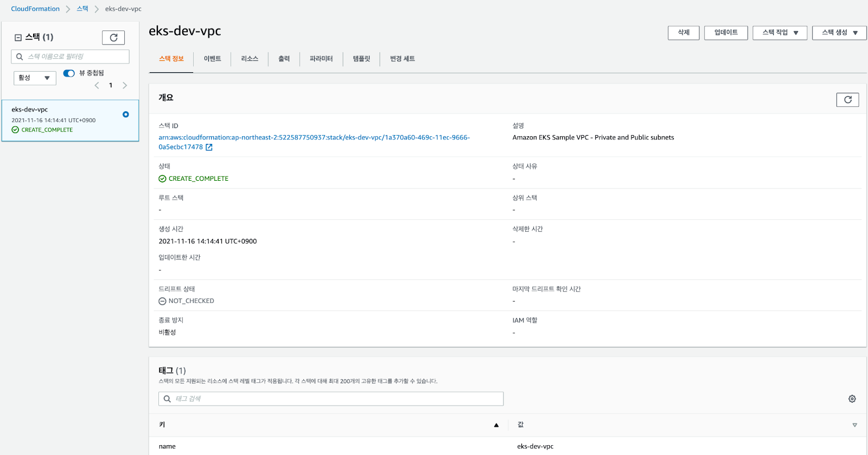Screen dimensions: 868x455
Task: Sort tags by 키 ascending arrow
Action: (496, 425)
